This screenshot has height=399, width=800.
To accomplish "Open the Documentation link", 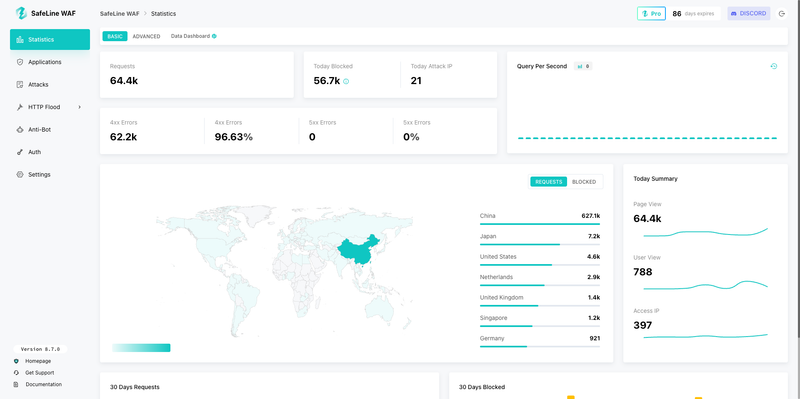I will (x=43, y=385).
